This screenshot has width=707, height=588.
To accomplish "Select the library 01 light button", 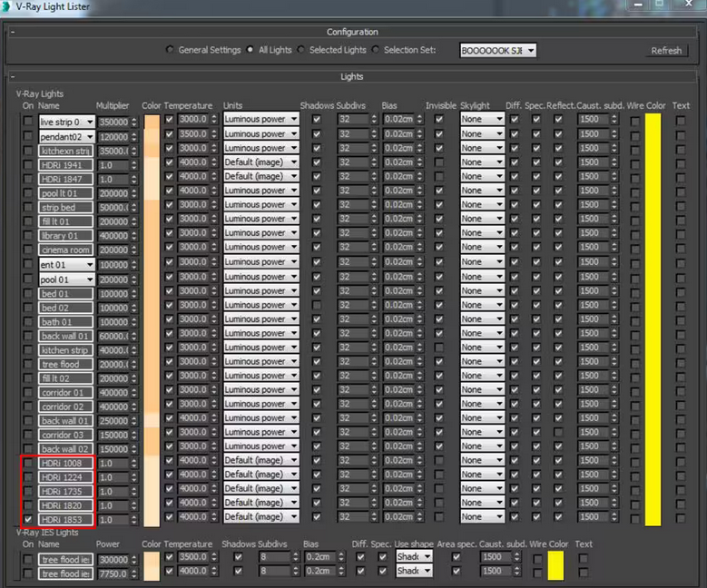I will click(x=66, y=235).
